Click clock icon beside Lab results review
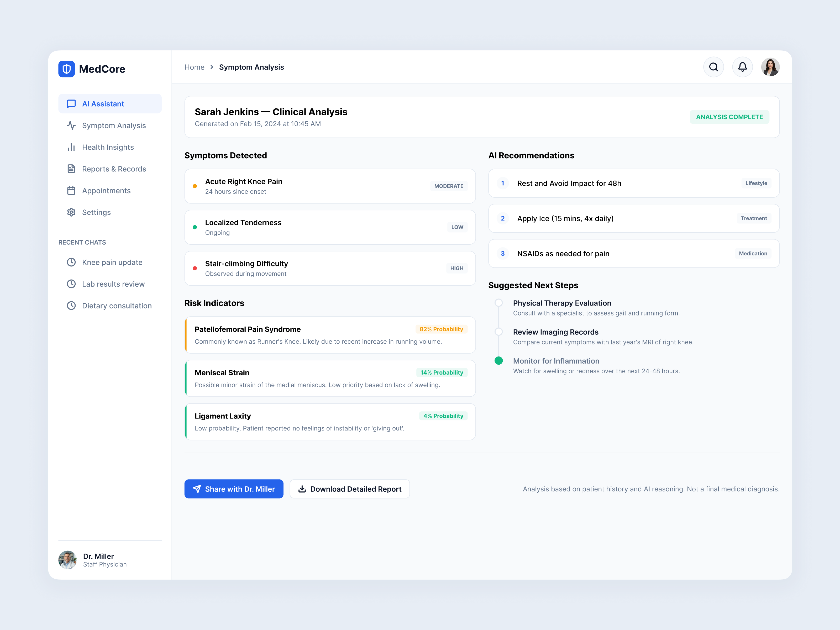Viewport: 840px width, 630px height. click(x=71, y=284)
